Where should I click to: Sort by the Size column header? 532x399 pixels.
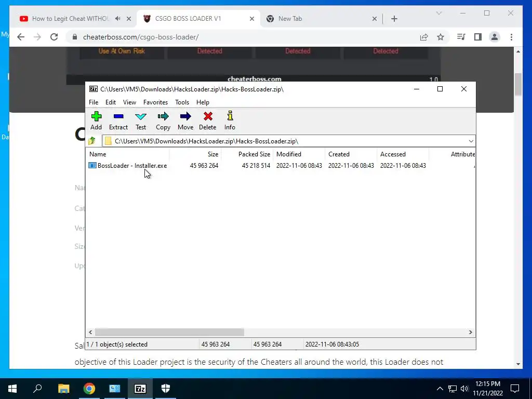(x=195, y=154)
